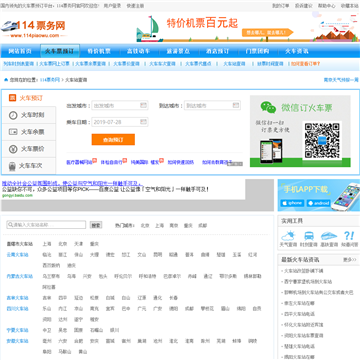Tap the android download badge
This screenshot has width=360, height=360.
point(319,203)
